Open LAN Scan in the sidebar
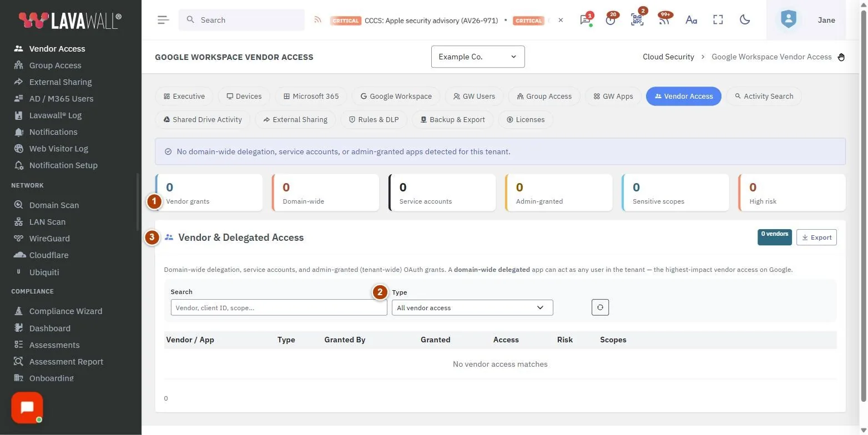Image resolution: width=868 pixels, height=435 pixels. (x=47, y=222)
